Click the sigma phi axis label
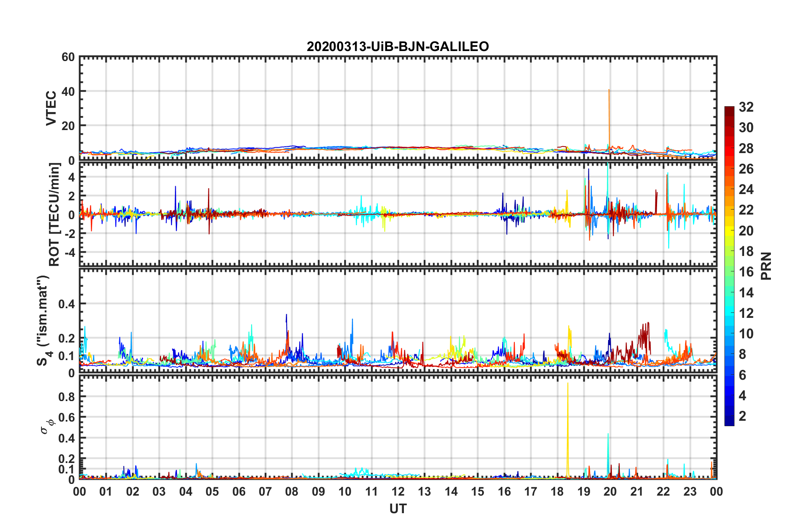Image resolution: width=796 pixels, height=532 pixels. (47, 426)
